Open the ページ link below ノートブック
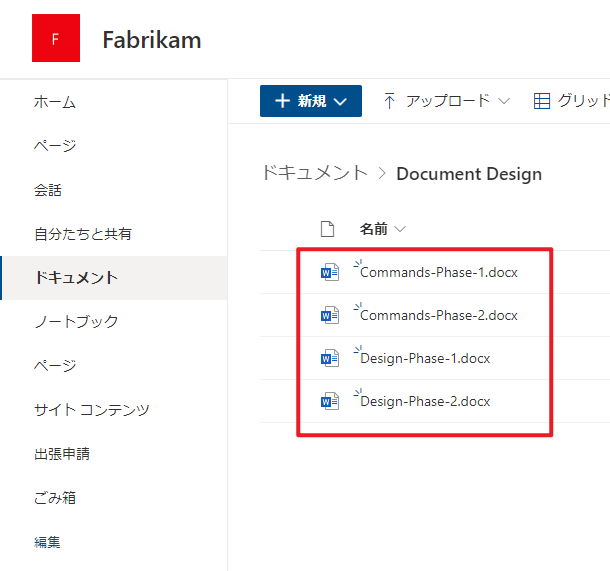This screenshot has height=571, width=610. 55,366
